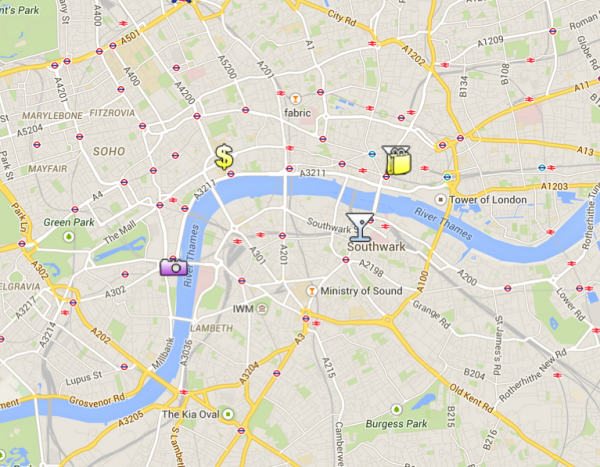This screenshot has height=467, width=600.
Task: Select the A3211 road label by the river
Action: pyautogui.click(x=312, y=173)
